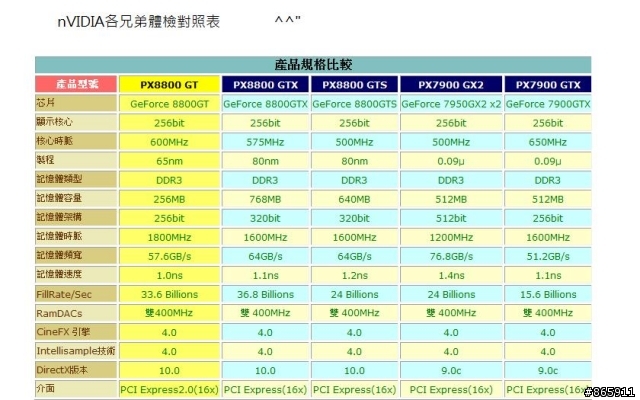Select the PX7900 GTX column header
The width and height of the screenshot is (640, 400).
548,85
